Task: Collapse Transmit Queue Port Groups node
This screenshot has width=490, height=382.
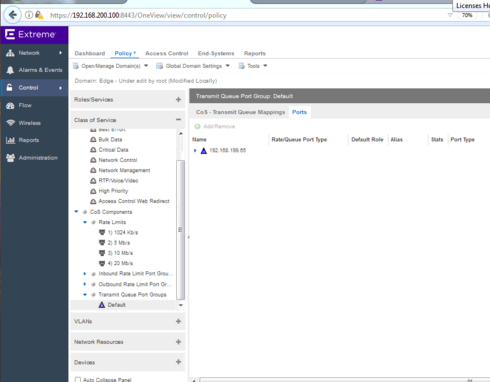Action: [85, 295]
